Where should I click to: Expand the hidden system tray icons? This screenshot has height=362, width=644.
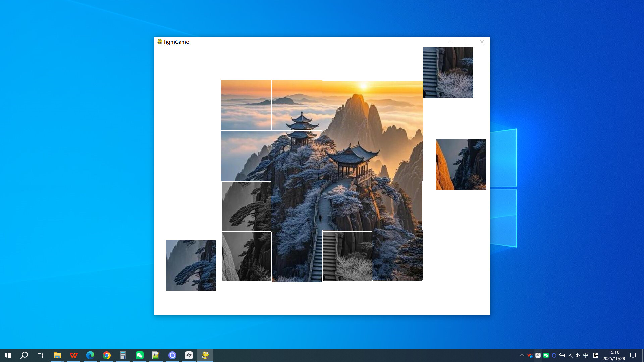pyautogui.click(x=522, y=355)
